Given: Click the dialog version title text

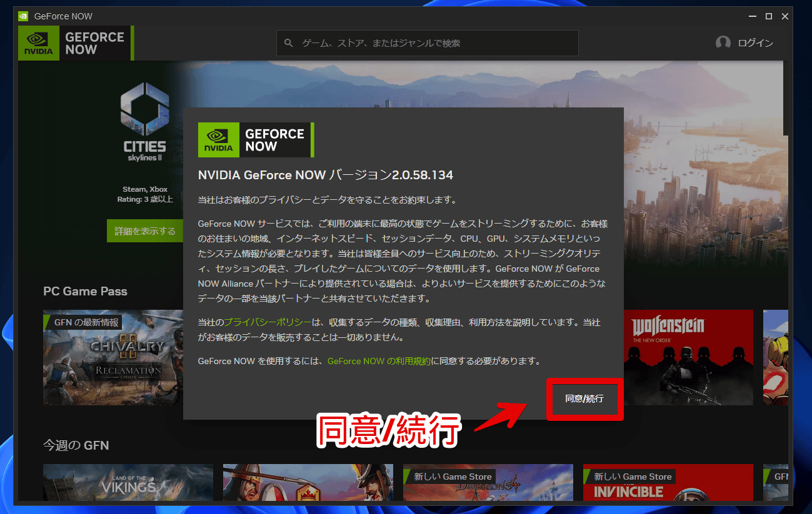Looking at the screenshot, I should click(x=325, y=175).
